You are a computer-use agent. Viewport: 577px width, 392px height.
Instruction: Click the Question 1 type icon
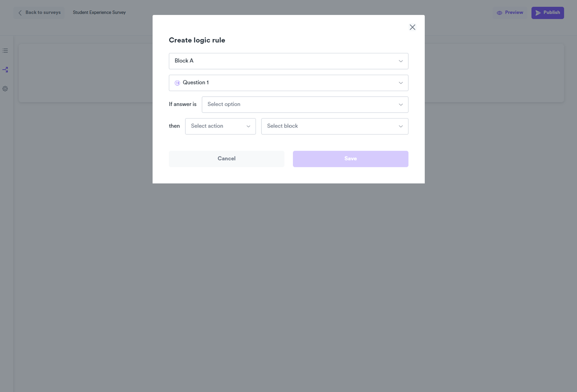[x=177, y=83]
